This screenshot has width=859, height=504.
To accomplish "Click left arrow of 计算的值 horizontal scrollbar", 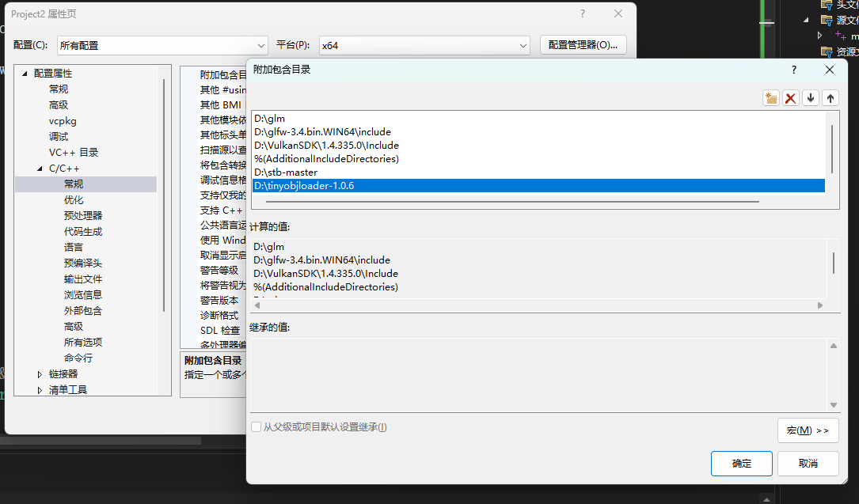I will pos(257,305).
